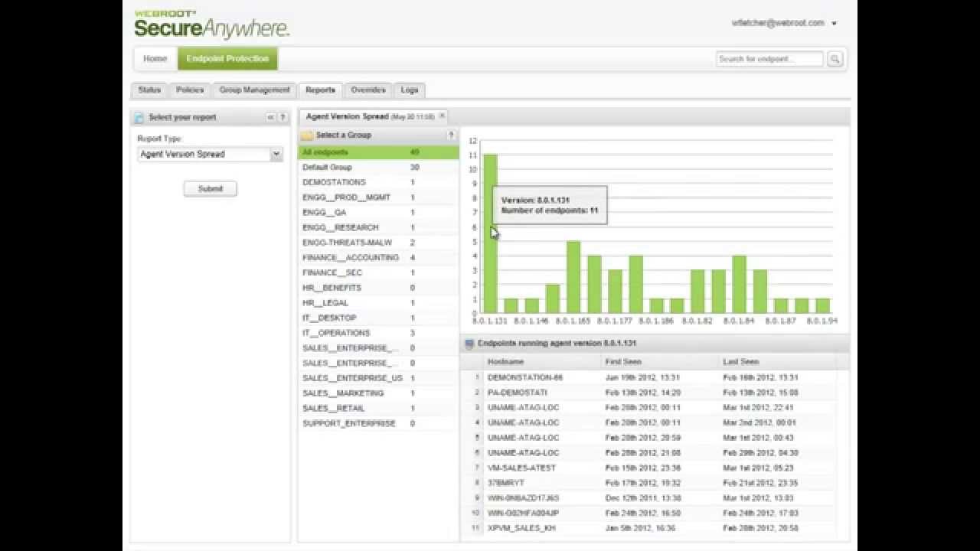Click the tallest bar for version 8.0.1.131

[x=490, y=233]
